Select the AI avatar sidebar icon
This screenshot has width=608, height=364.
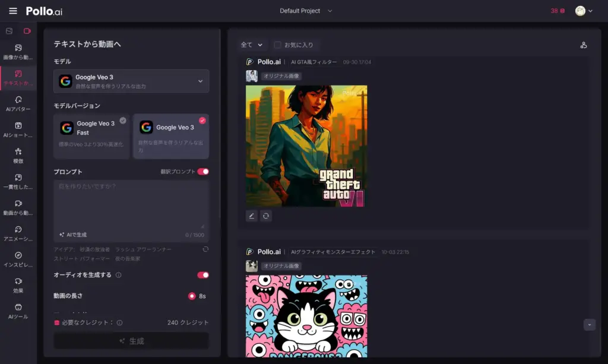[x=18, y=103]
